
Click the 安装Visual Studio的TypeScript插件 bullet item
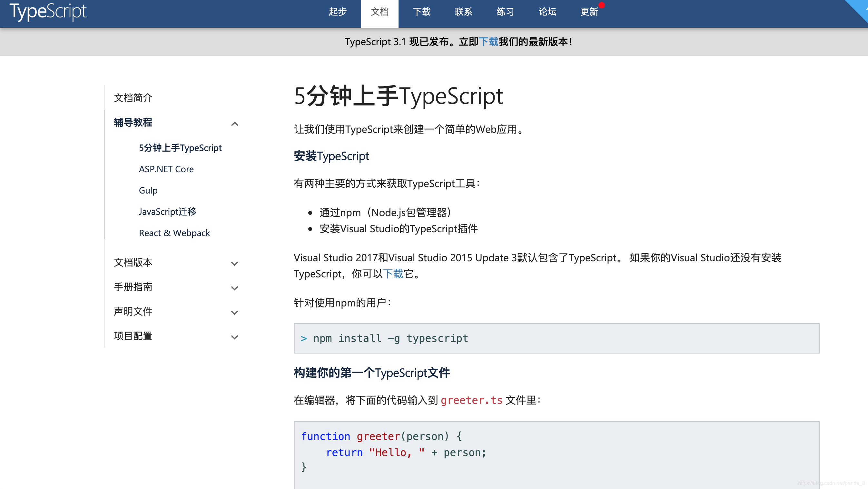[x=399, y=229]
